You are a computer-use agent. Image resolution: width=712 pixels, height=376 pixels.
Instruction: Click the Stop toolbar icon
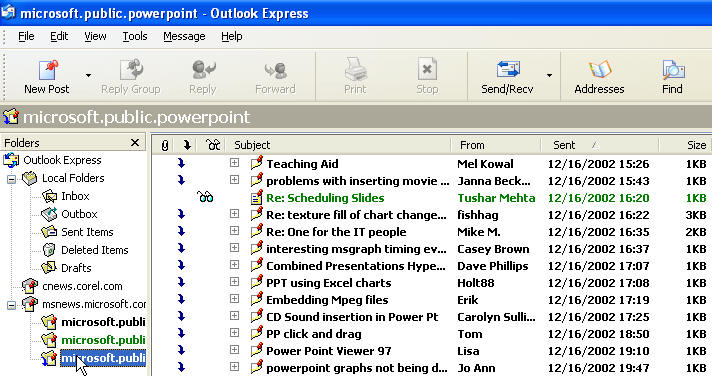pos(427,69)
